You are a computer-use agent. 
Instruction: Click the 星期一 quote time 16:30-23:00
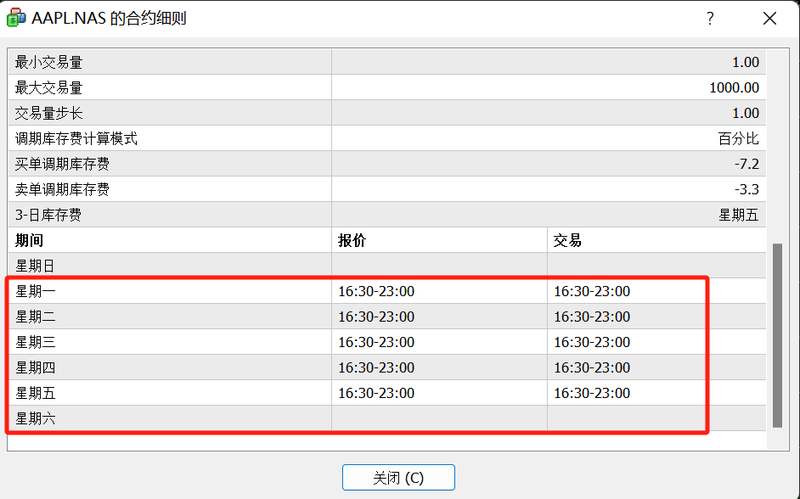(376, 291)
